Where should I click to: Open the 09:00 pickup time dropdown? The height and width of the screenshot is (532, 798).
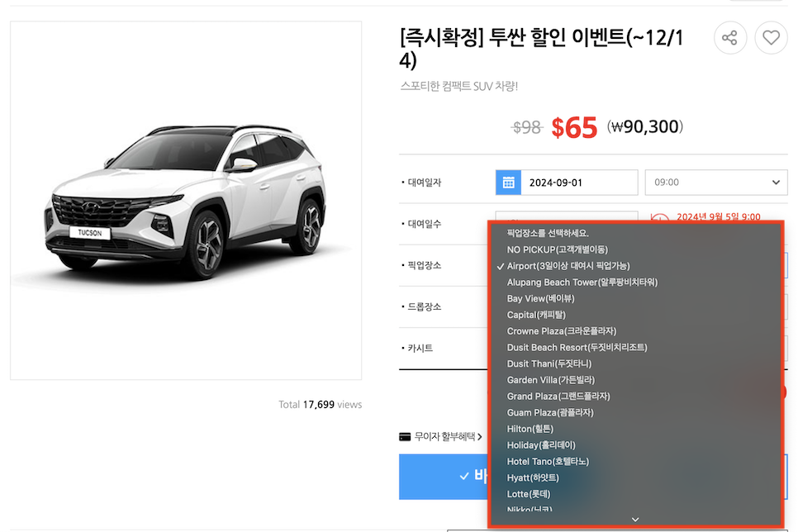coord(716,183)
